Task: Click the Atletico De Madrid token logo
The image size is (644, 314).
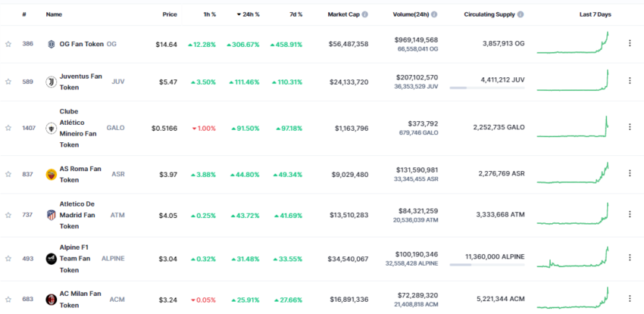Action: point(52,215)
